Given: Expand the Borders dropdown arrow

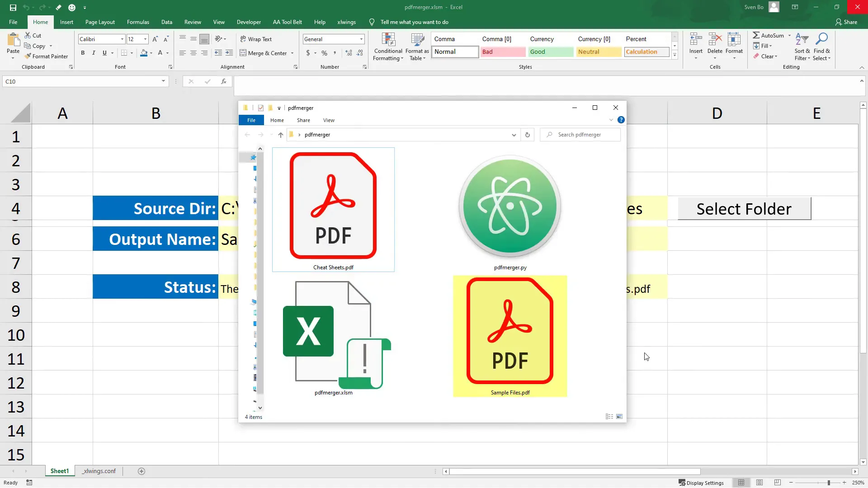Looking at the screenshot, I should [x=132, y=53].
